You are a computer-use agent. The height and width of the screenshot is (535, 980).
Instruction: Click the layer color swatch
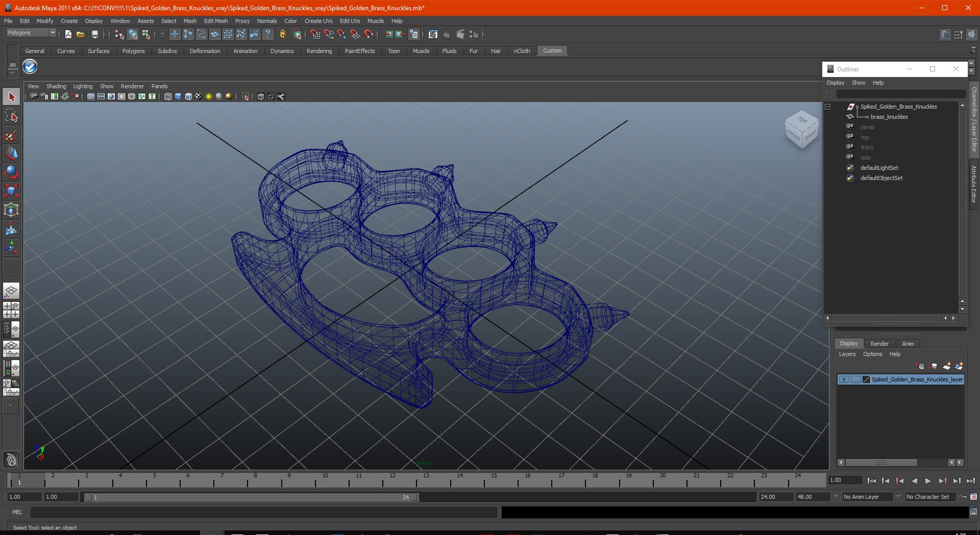866,379
